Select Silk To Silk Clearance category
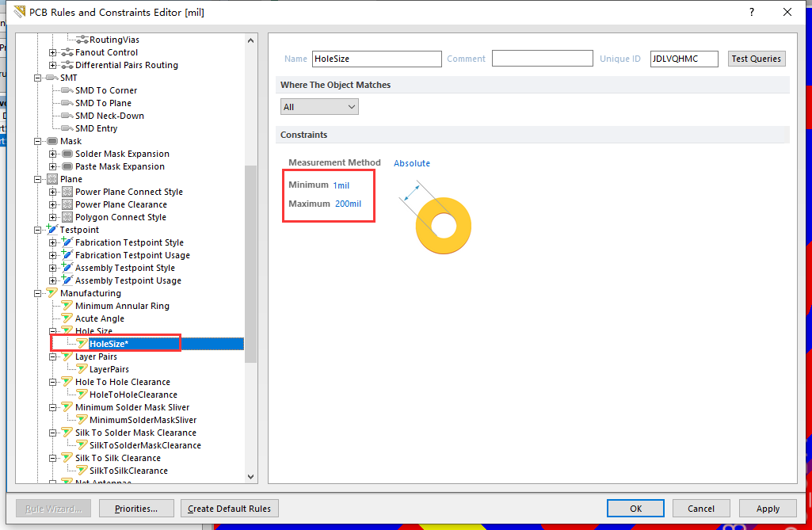The height and width of the screenshot is (530, 812). tap(117, 458)
